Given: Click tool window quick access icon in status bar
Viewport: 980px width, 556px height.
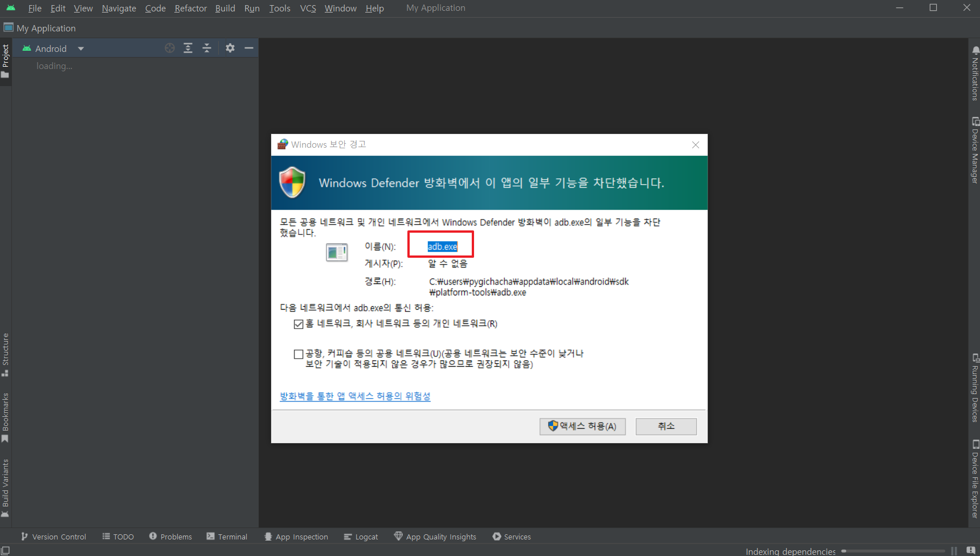Looking at the screenshot, I should coord(6,550).
